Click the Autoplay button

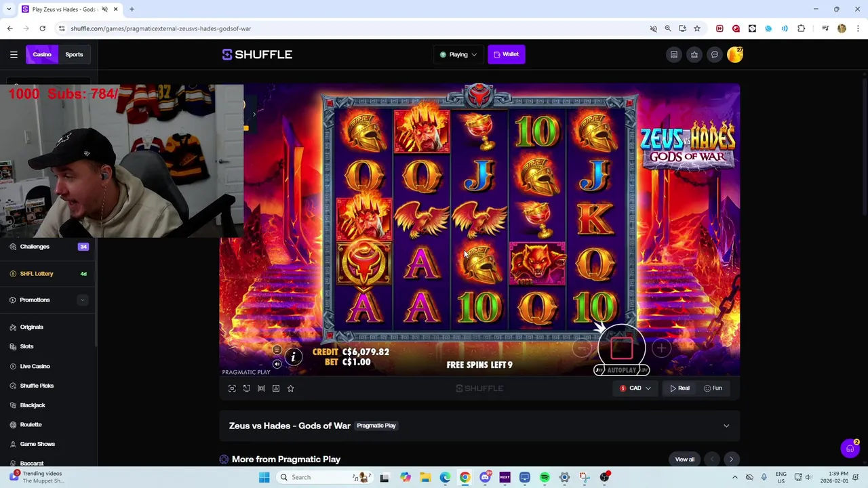[x=622, y=370]
